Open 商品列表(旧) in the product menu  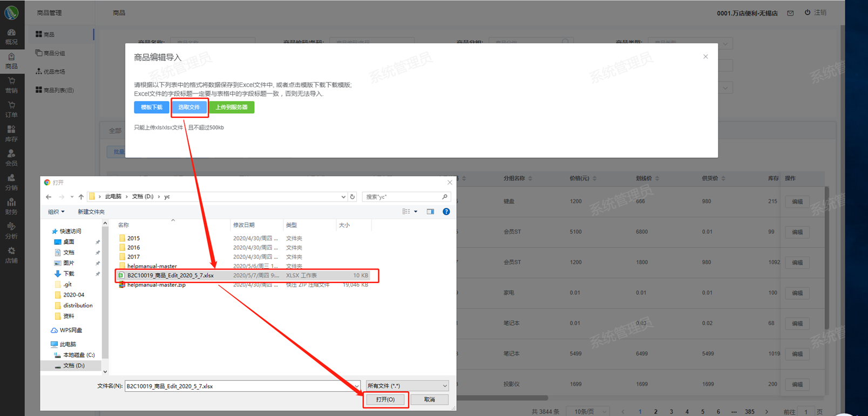click(55, 90)
